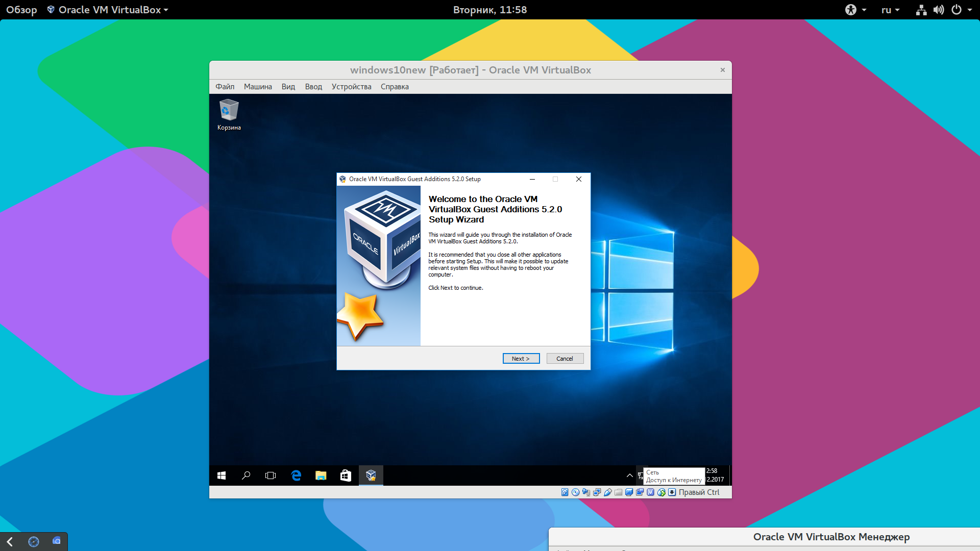Click Task View icon in guest taskbar
Image resolution: width=980 pixels, height=551 pixels.
tap(271, 475)
